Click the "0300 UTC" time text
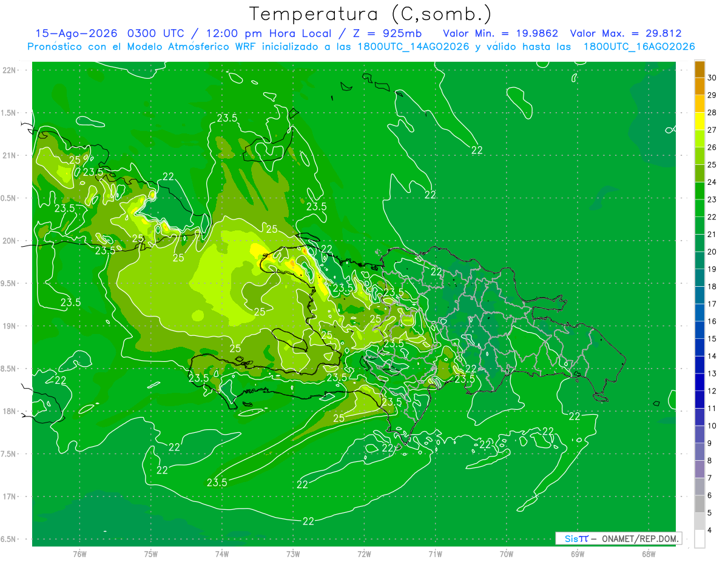Viewport: 728px width, 562px height. click(x=156, y=33)
